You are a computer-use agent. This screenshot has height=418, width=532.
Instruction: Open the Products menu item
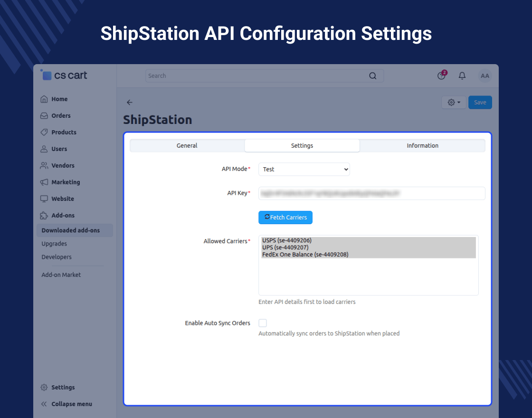[64, 133]
